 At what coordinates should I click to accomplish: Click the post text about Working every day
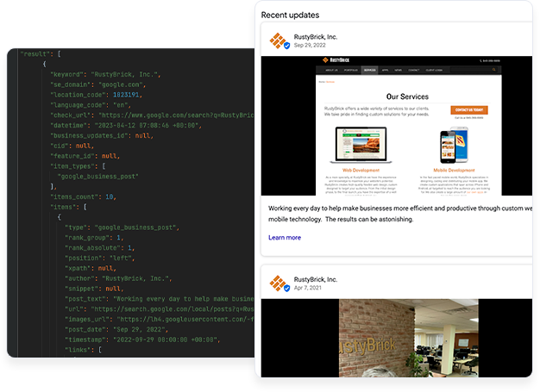point(400,214)
